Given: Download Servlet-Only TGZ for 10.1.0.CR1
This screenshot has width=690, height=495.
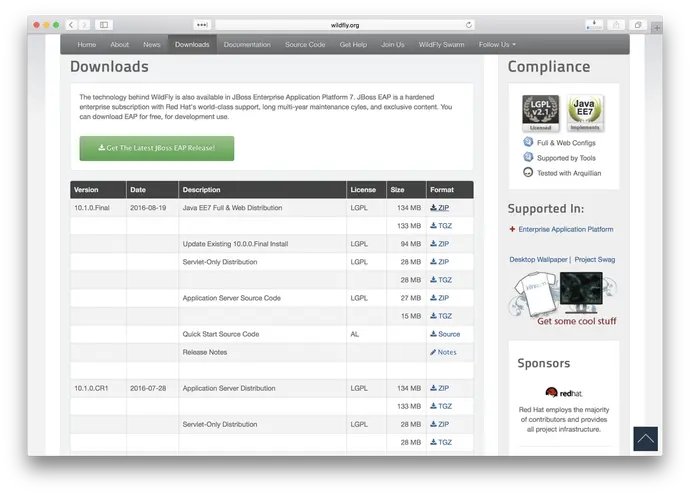Looking at the screenshot, I should click(x=441, y=442).
